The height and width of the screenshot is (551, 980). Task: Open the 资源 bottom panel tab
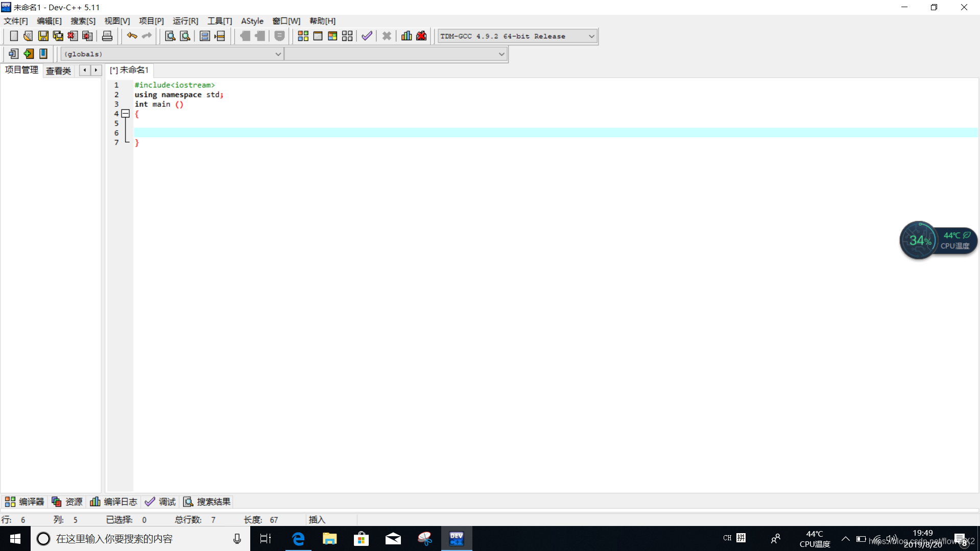click(67, 501)
